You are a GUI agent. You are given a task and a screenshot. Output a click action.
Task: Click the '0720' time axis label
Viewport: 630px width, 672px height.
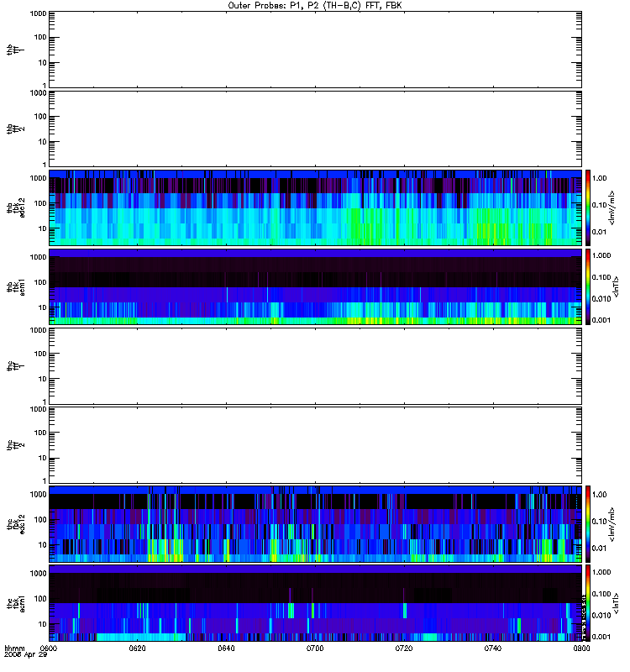click(404, 648)
